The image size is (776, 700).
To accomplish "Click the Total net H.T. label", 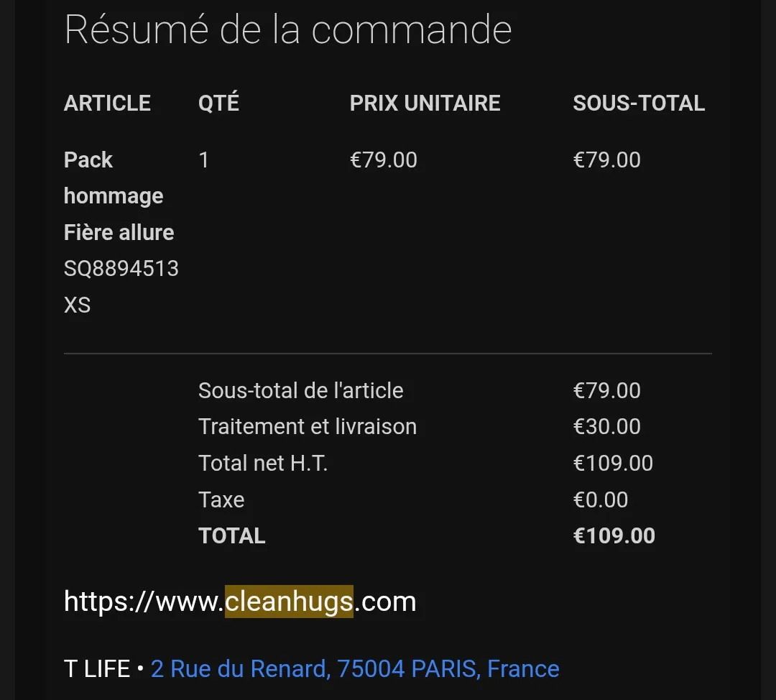I will pos(262,463).
